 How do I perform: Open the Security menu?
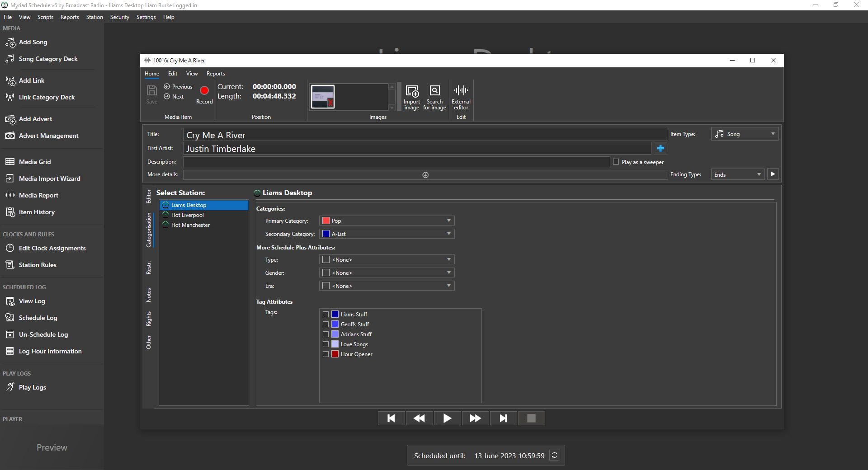coord(120,17)
